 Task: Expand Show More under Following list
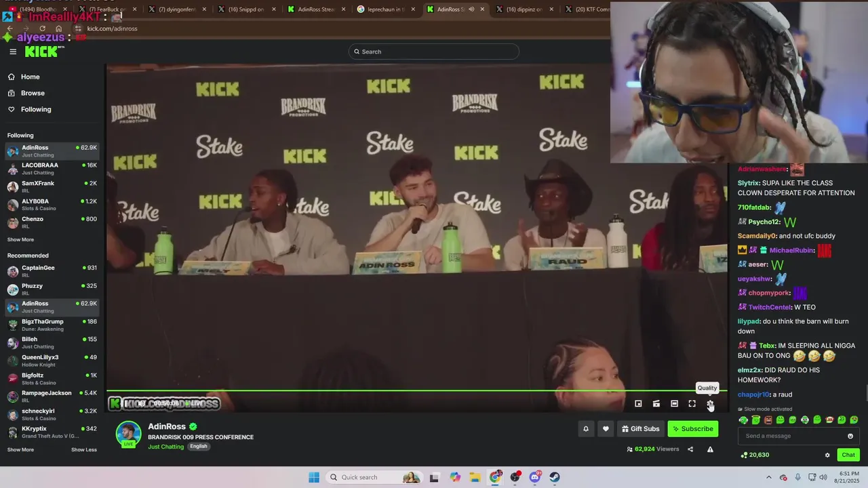20,239
